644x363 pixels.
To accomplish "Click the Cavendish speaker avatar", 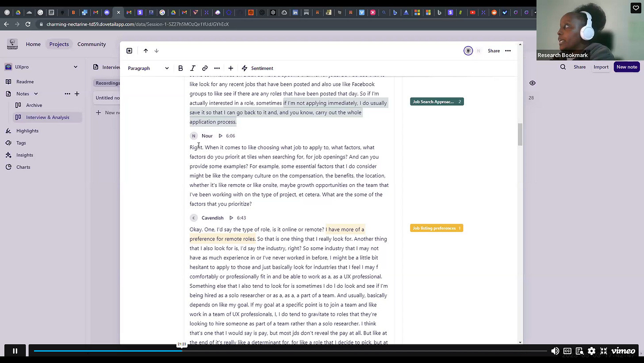I will point(193,218).
